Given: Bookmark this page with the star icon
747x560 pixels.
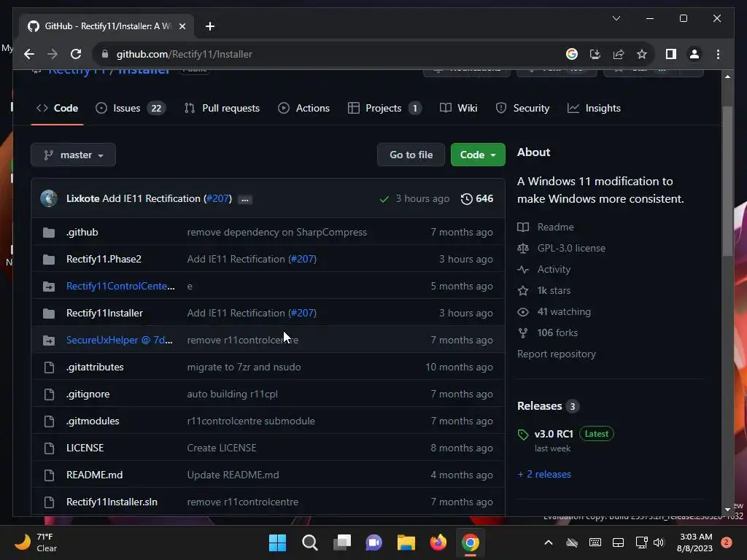Looking at the screenshot, I should tap(642, 54).
